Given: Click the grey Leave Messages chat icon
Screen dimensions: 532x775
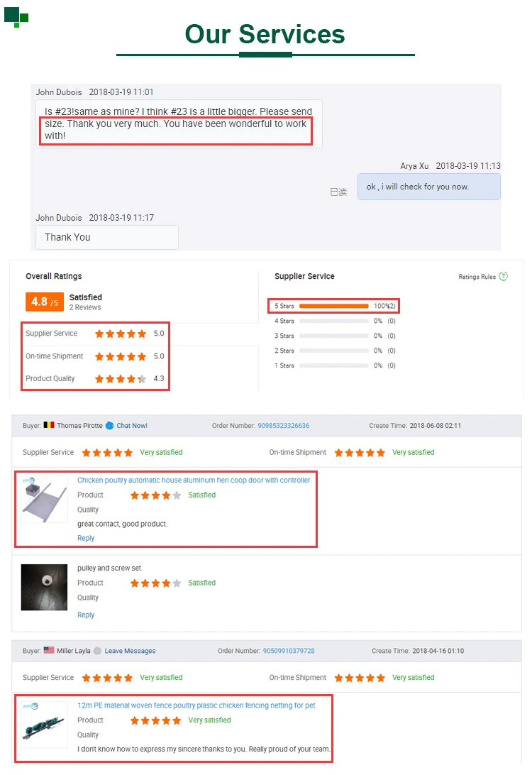Looking at the screenshot, I should tap(97, 651).
